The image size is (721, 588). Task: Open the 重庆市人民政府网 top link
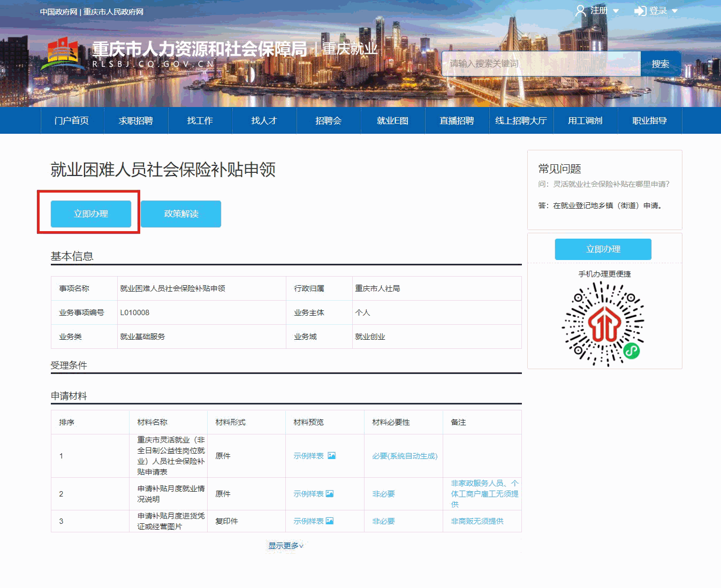pos(113,12)
